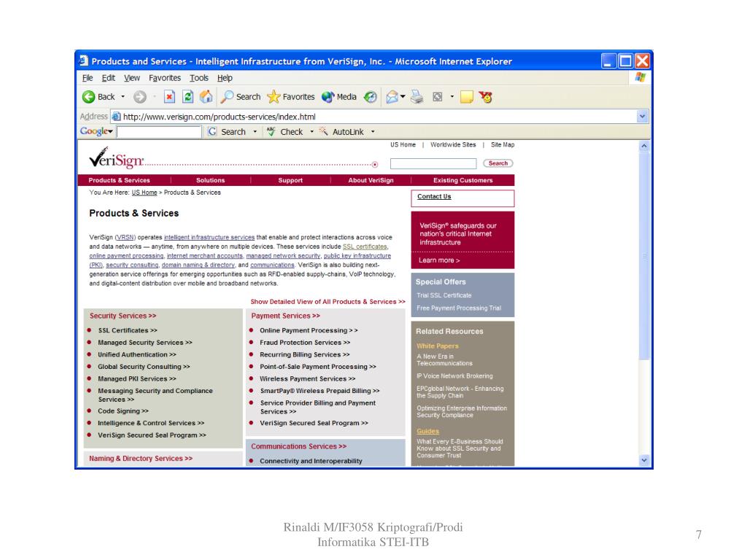
Task: Refresh the page with the Refresh icon
Action: pyautogui.click(x=187, y=97)
